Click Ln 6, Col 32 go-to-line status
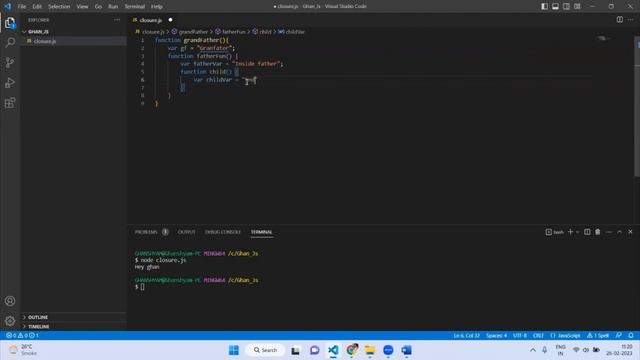The height and width of the screenshot is (360, 640). pos(467,336)
